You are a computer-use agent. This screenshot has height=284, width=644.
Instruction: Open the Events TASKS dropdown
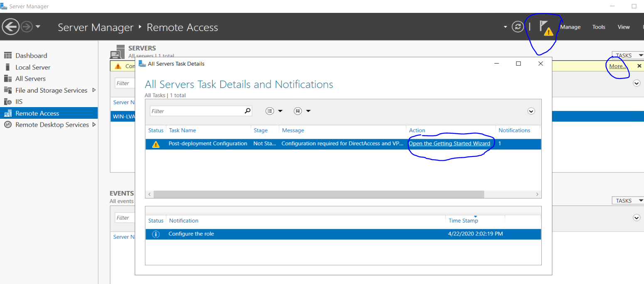tap(628, 201)
